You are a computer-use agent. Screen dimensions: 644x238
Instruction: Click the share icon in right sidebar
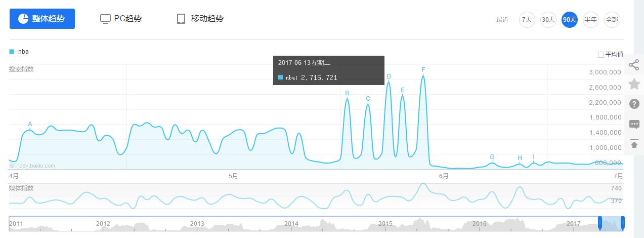tap(634, 65)
